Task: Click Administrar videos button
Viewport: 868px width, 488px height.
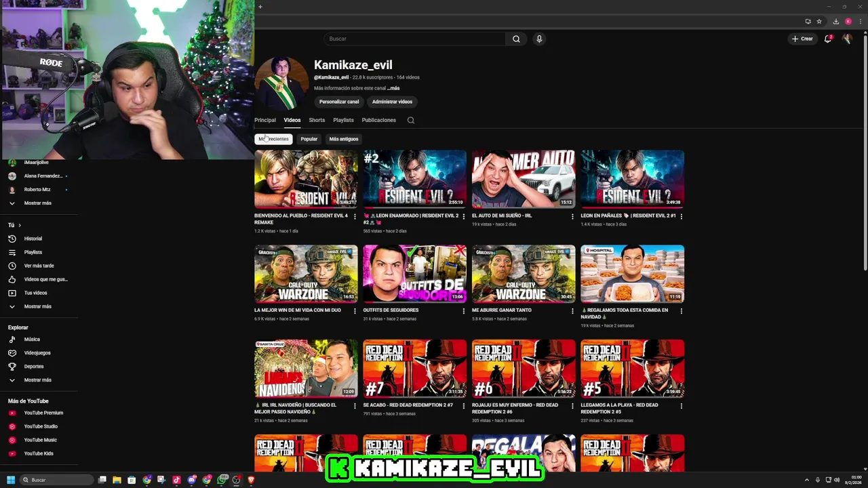Action: pyautogui.click(x=392, y=102)
